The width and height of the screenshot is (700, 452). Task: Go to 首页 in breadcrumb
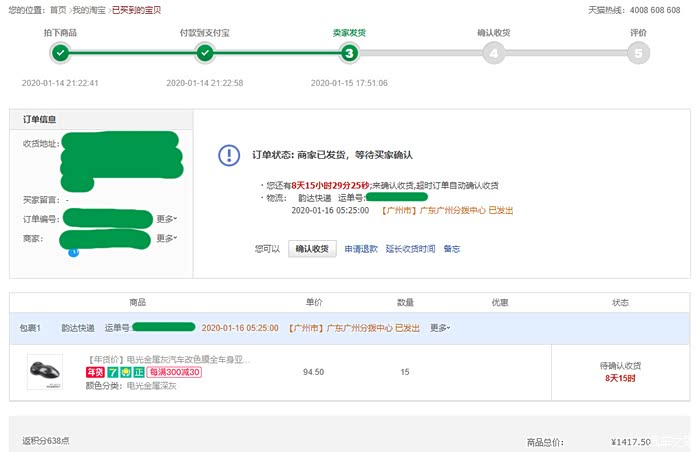click(59, 9)
